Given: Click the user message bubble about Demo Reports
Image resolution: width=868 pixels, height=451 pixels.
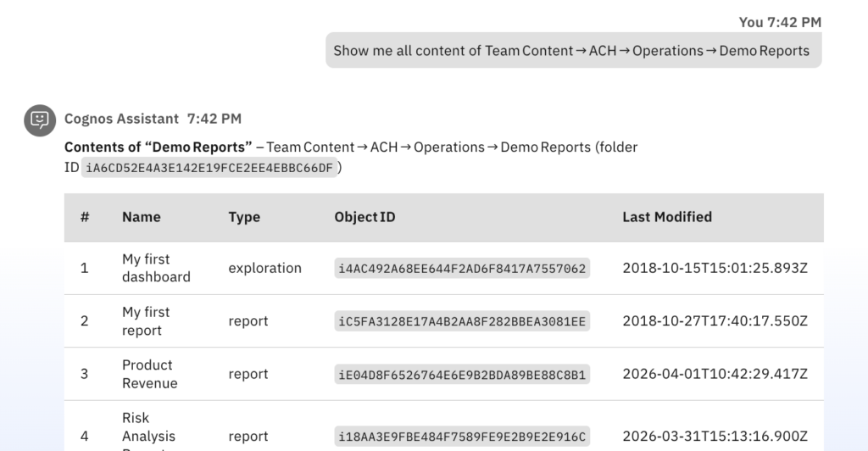Looking at the screenshot, I should pyautogui.click(x=573, y=51).
